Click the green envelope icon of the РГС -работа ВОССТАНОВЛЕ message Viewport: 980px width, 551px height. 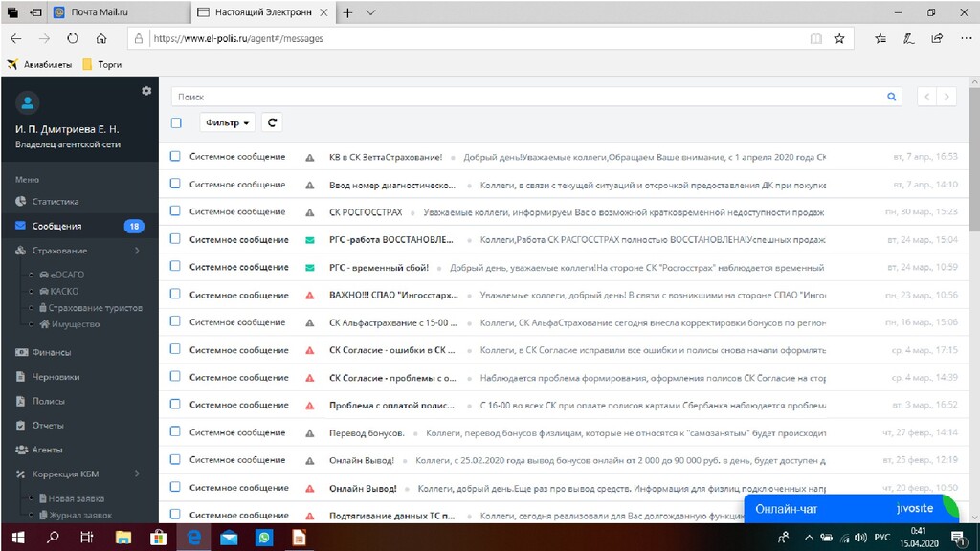pyautogui.click(x=309, y=240)
